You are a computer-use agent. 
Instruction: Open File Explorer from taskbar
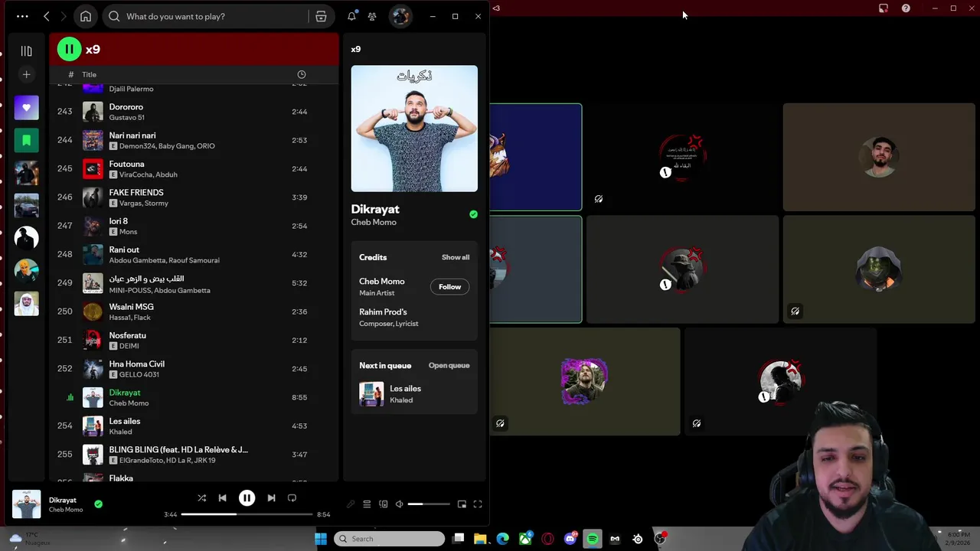click(480, 539)
